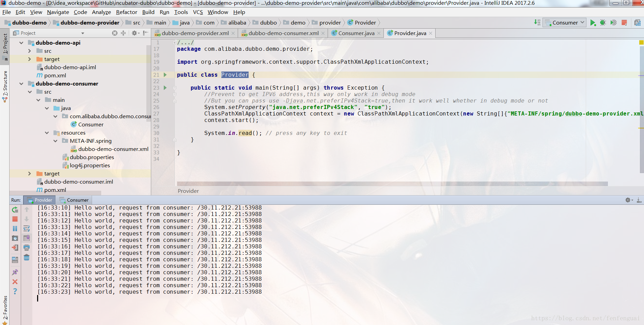Click the editor horizontal scrollbar
This screenshot has height=325, width=644.
pyautogui.click(x=392, y=184)
